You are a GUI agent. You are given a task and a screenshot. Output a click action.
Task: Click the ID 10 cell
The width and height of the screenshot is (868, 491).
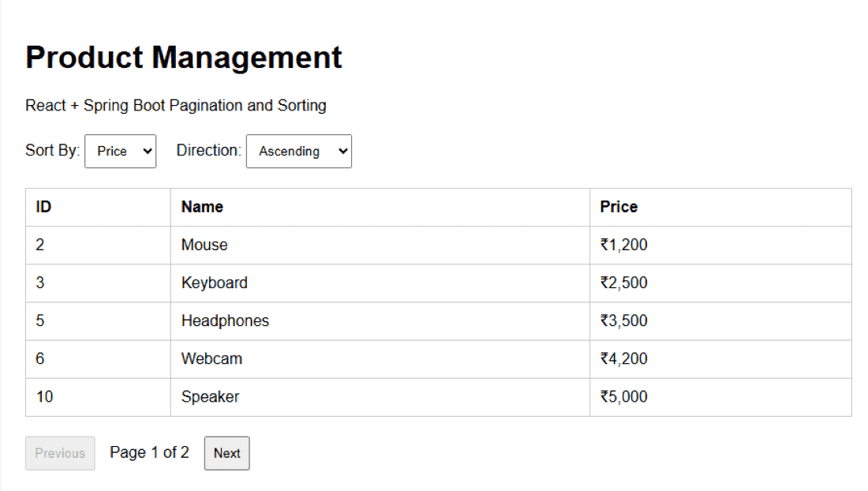[98, 397]
